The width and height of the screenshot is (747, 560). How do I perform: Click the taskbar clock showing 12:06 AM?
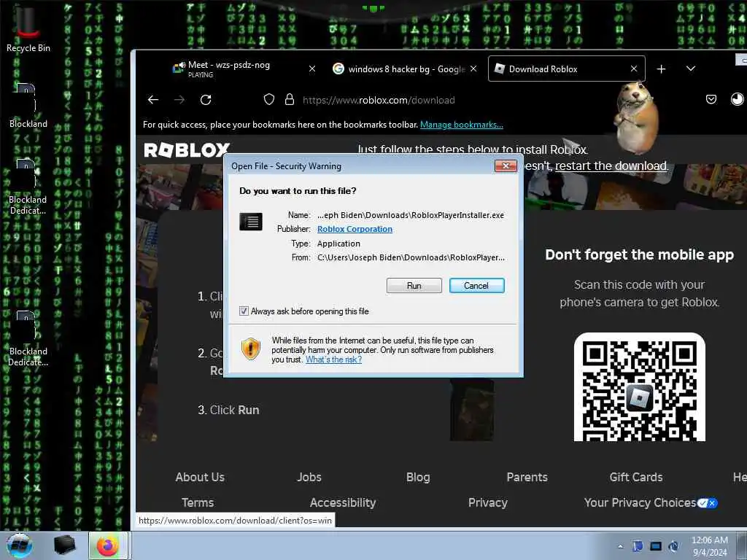pos(709,546)
